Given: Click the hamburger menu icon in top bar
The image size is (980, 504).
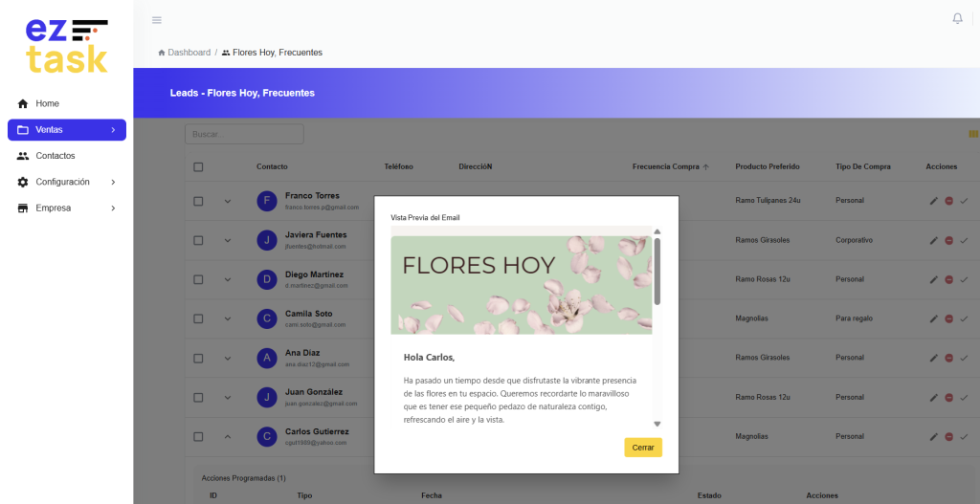Looking at the screenshot, I should (x=157, y=20).
